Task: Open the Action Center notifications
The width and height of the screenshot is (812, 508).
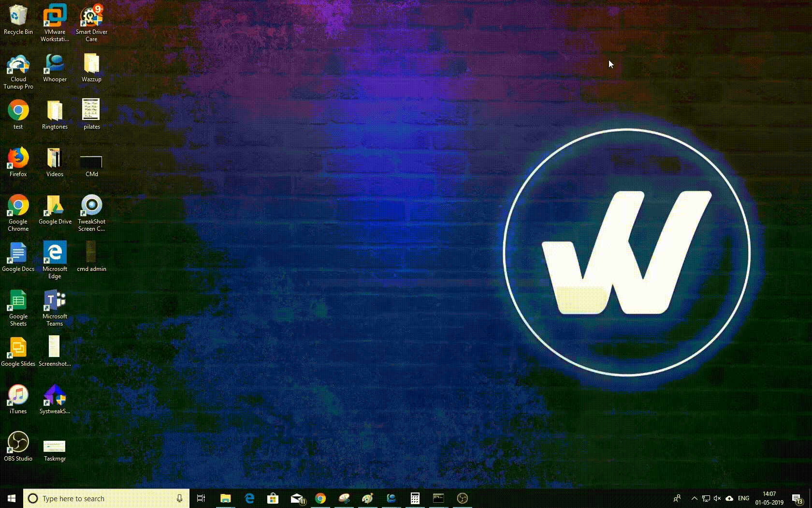Action: pyautogui.click(x=797, y=498)
